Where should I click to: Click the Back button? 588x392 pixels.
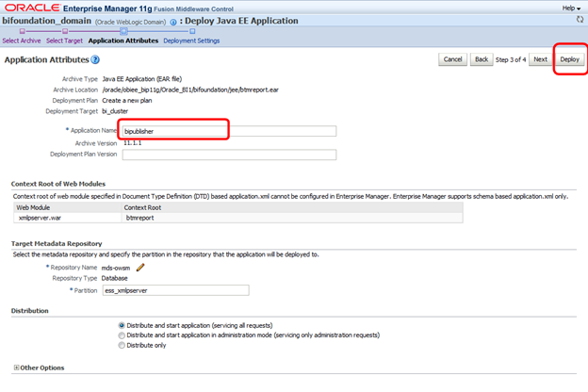(481, 58)
